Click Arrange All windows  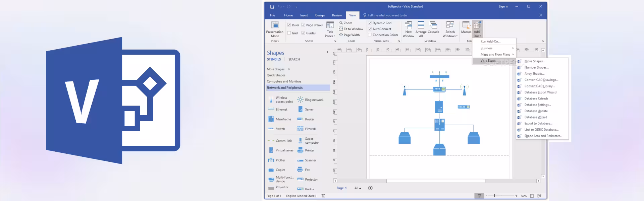[421, 29]
